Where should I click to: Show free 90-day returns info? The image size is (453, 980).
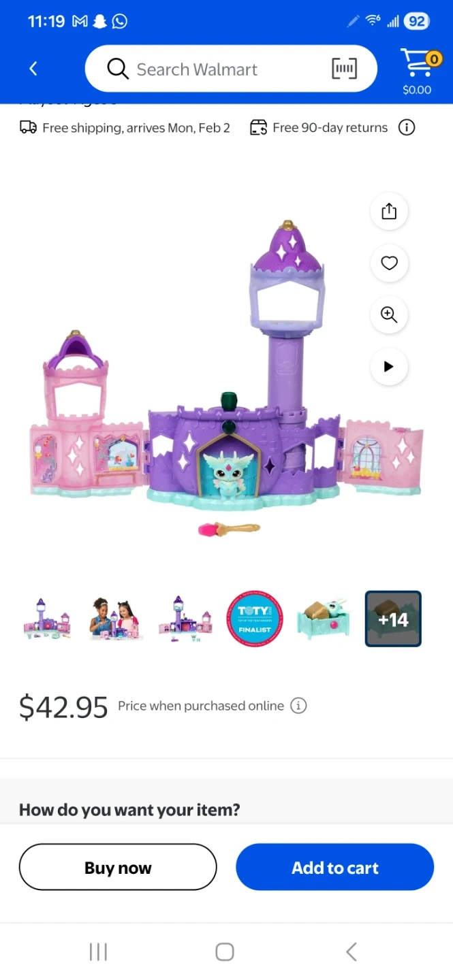[x=407, y=127]
